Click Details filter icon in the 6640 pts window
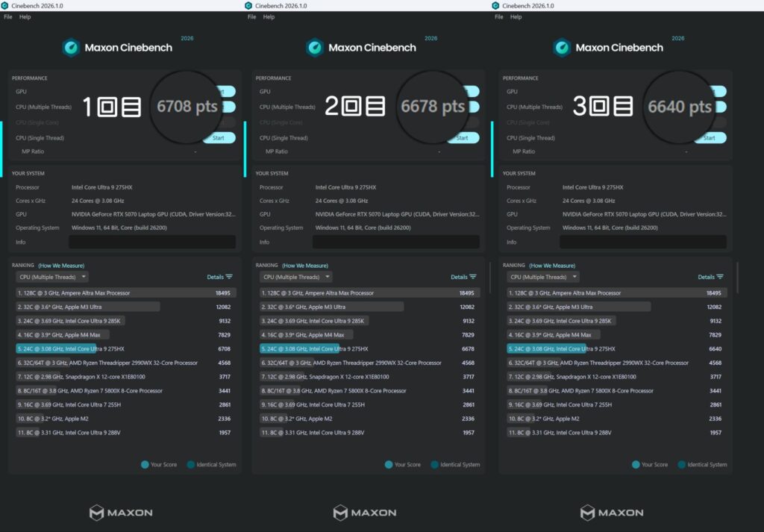 pyautogui.click(x=720, y=277)
